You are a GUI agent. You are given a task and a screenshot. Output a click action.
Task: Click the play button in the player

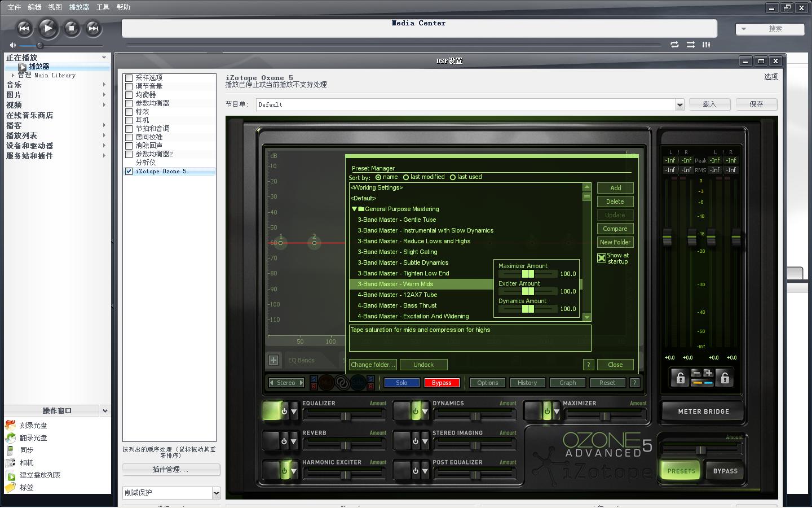pyautogui.click(x=48, y=28)
